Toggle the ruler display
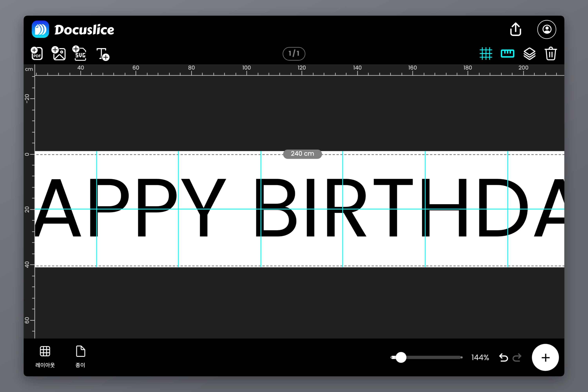 pos(507,54)
